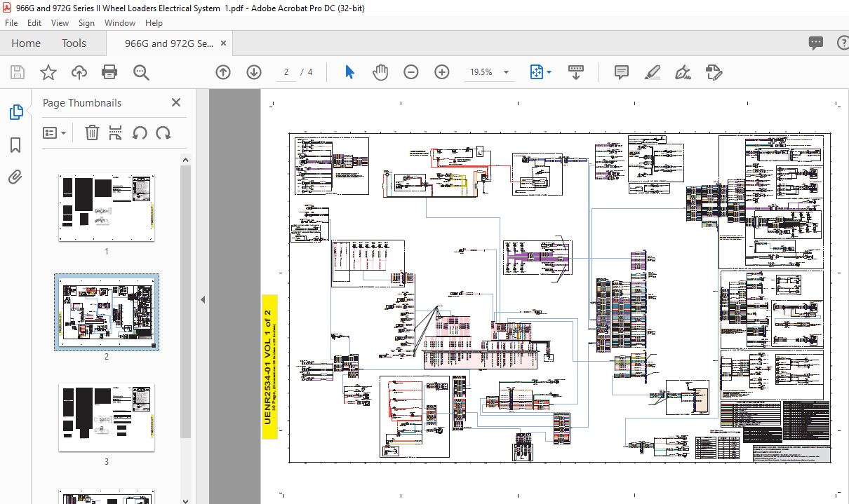Bookmark the file with the star icon

48,72
